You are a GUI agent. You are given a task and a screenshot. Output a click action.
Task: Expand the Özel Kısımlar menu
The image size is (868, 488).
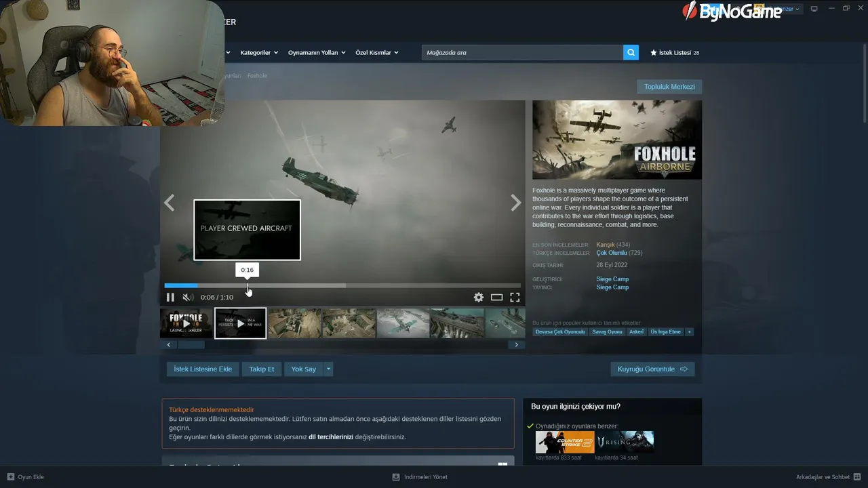point(377,52)
